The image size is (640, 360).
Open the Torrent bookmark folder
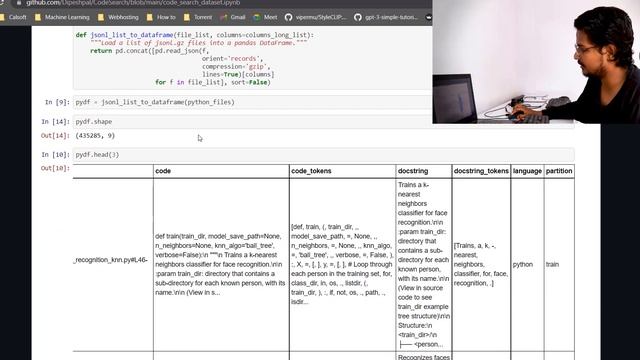coord(198,17)
